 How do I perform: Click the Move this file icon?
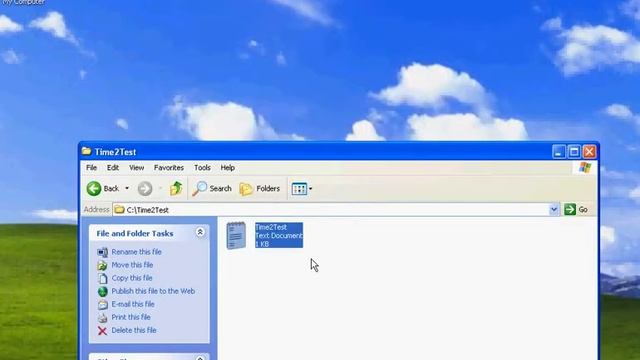tap(102, 265)
